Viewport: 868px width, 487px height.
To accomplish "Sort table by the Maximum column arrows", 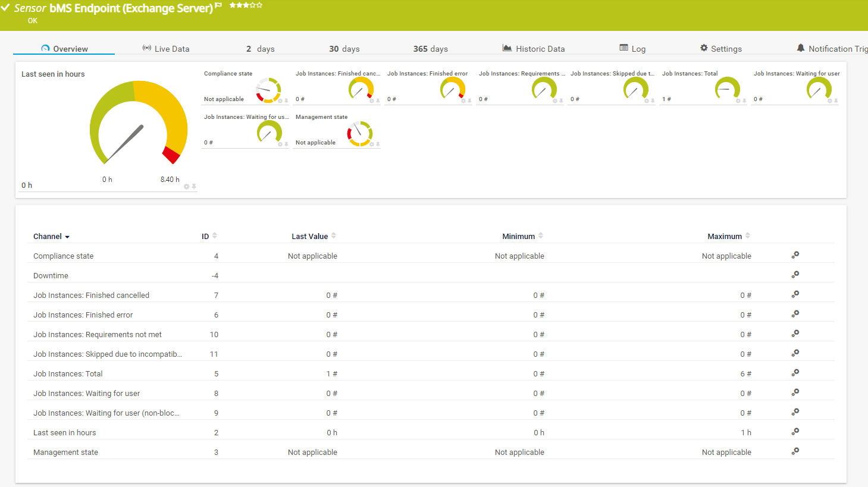I will click(x=748, y=236).
